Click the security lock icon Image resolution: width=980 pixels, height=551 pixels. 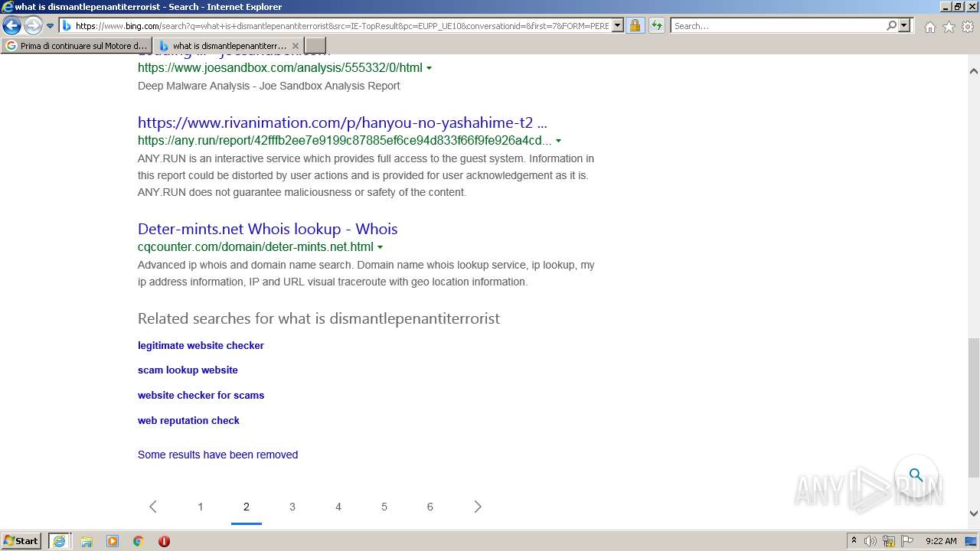635,26
